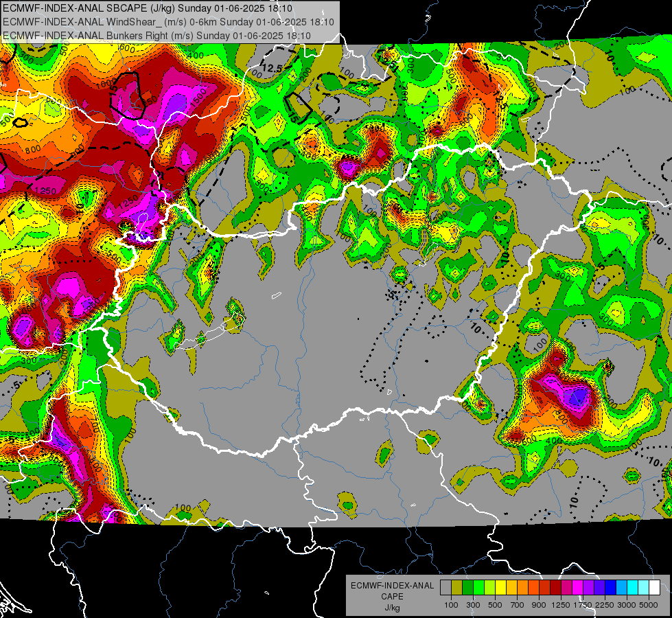Viewport: 672px width, 618px height.
Task: Select the pure yellow legend swatch
Action: tap(500, 588)
